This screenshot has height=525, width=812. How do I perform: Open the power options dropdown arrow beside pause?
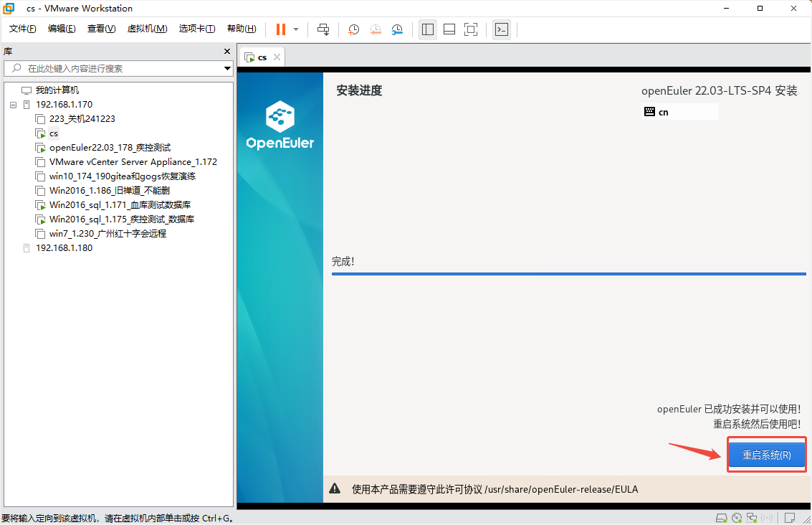click(x=296, y=29)
